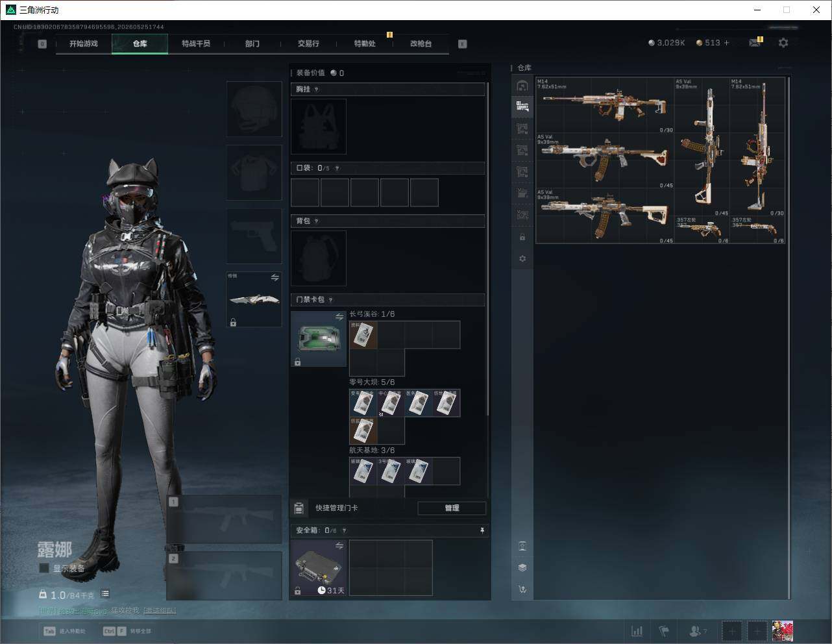This screenshot has width=832, height=644.
Task: Click the lock icon in warehouse sidebar
Action: tap(522, 238)
